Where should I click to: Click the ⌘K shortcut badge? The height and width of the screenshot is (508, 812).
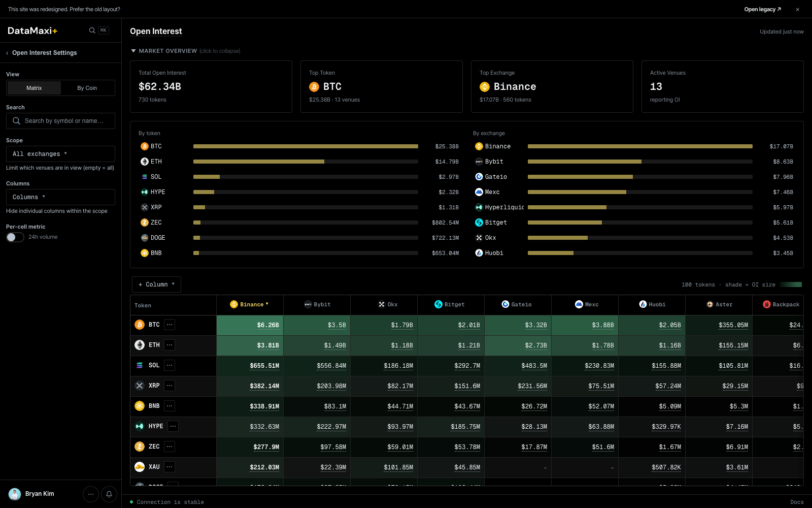(104, 30)
